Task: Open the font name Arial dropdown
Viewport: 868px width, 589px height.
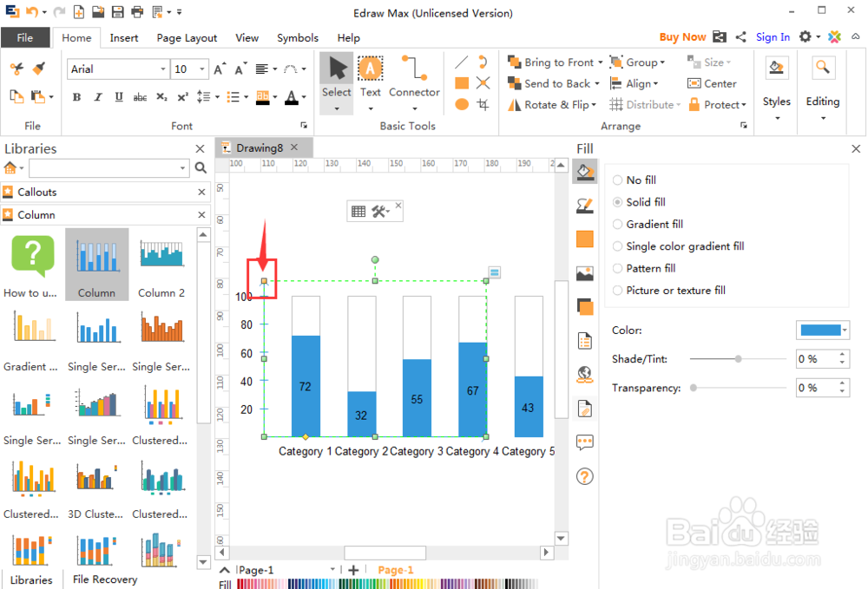Action: 163,69
